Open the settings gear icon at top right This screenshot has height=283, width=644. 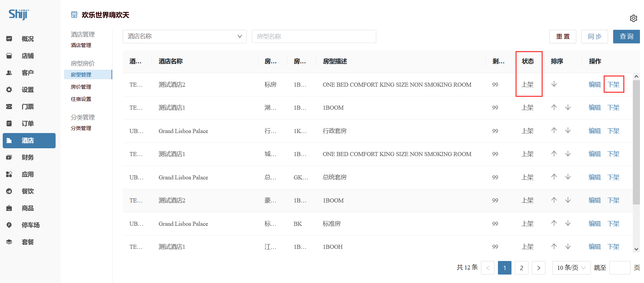(633, 18)
